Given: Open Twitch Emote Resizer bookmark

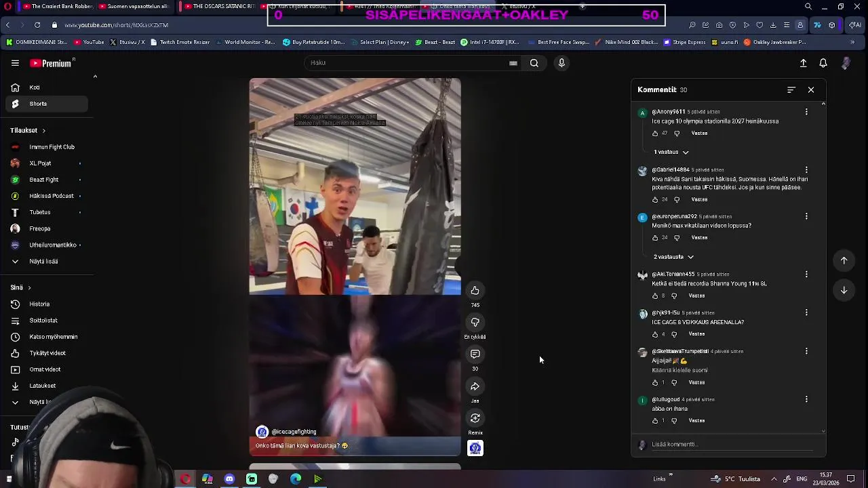Looking at the screenshot, I should pos(180,42).
